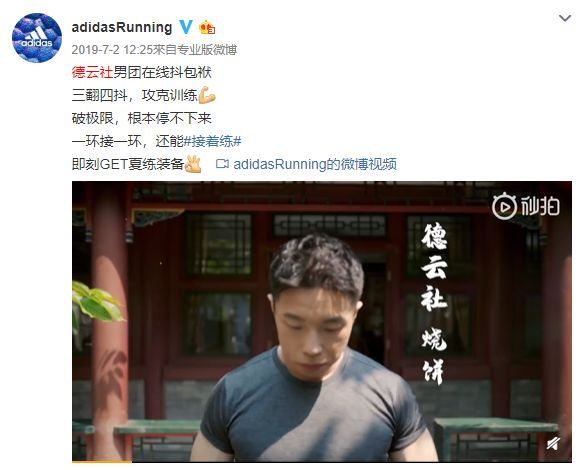Viewport: 585px width, 470px height.
Task: Unmute the video with speaker icon
Action: [553, 444]
